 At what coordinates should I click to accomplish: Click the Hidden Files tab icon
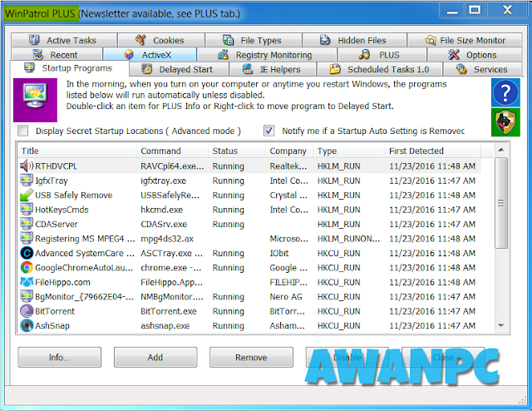[325, 40]
